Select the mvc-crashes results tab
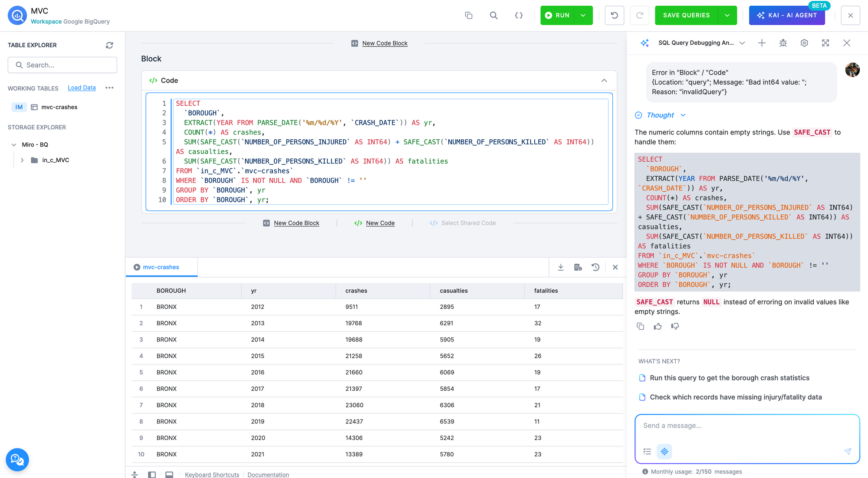Screen dimensions: 868x478 pyautogui.click(x=161, y=267)
